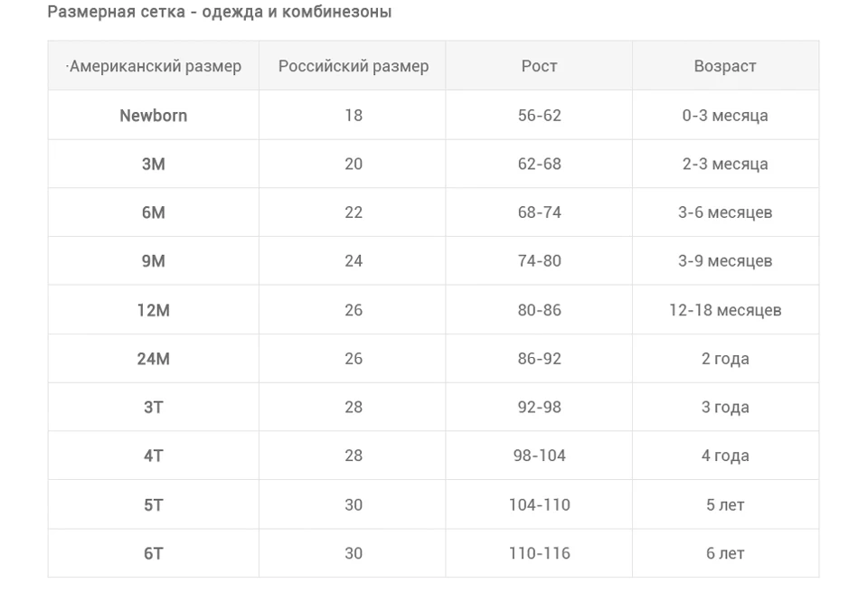Click the 'Американский размер' column header

(155, 66)
